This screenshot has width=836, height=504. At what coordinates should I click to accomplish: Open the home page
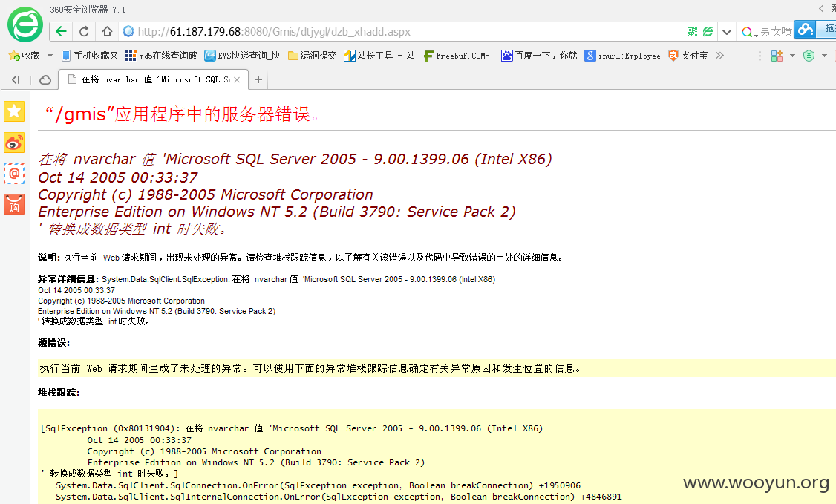(107, 31)
